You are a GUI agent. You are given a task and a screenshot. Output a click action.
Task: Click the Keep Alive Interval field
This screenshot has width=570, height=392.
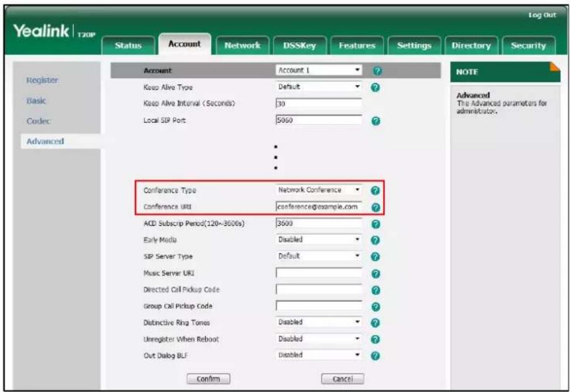click(x=319, y=104)
